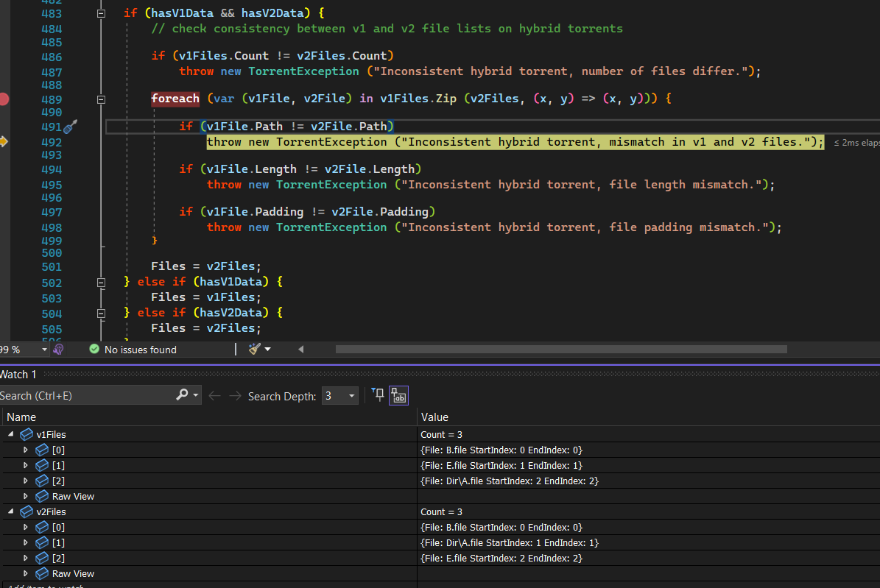The width and height of the screenshot is (880, 588).
Task: Click the previous search result arrow
Action: pos(214,396)
